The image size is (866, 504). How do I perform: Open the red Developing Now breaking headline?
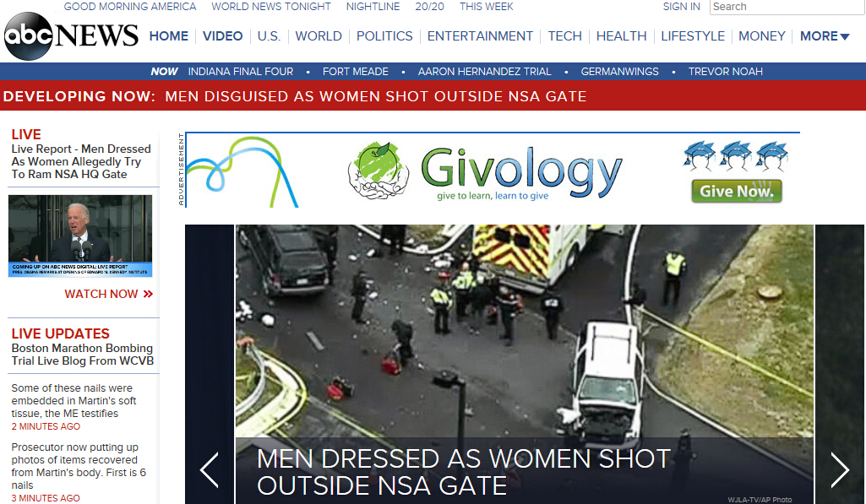[375, 96]
